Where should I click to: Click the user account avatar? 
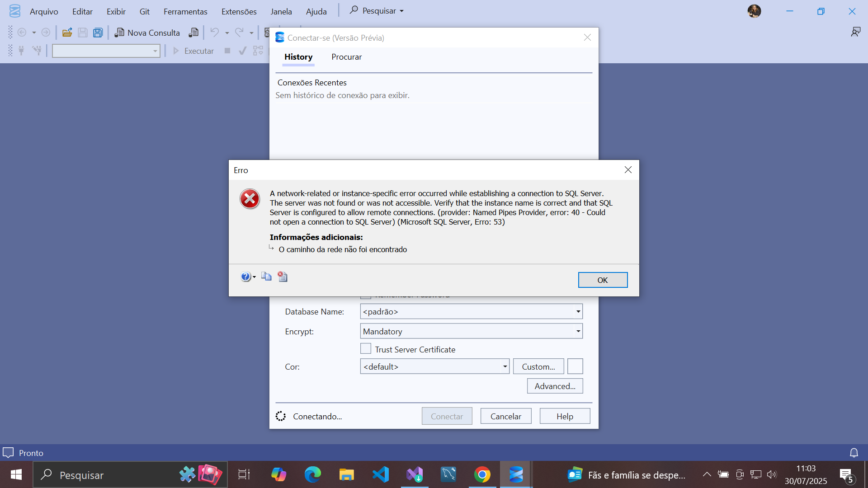point(754,11)
